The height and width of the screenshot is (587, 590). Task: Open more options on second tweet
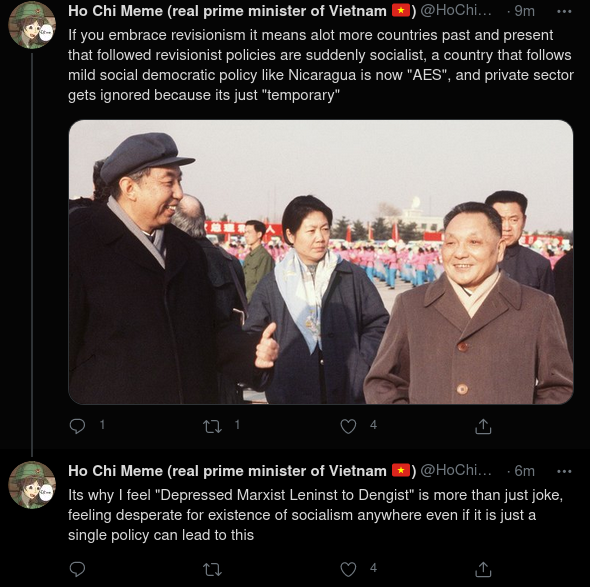pyautogui.click(x=564, y=471)
